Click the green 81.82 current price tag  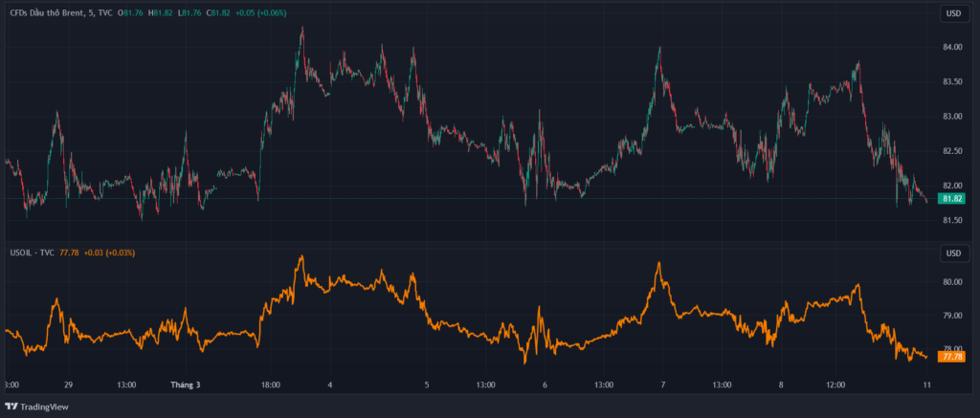(951, 199)
